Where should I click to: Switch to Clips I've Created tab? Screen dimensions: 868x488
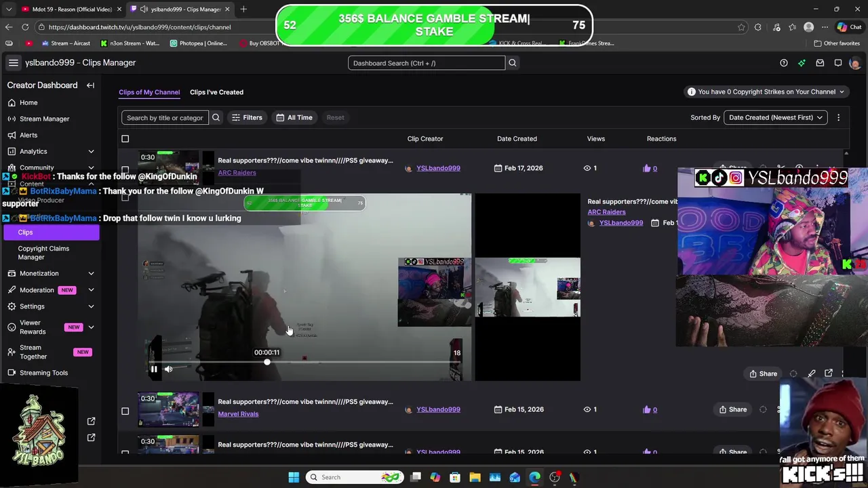(x=216, y=92)
